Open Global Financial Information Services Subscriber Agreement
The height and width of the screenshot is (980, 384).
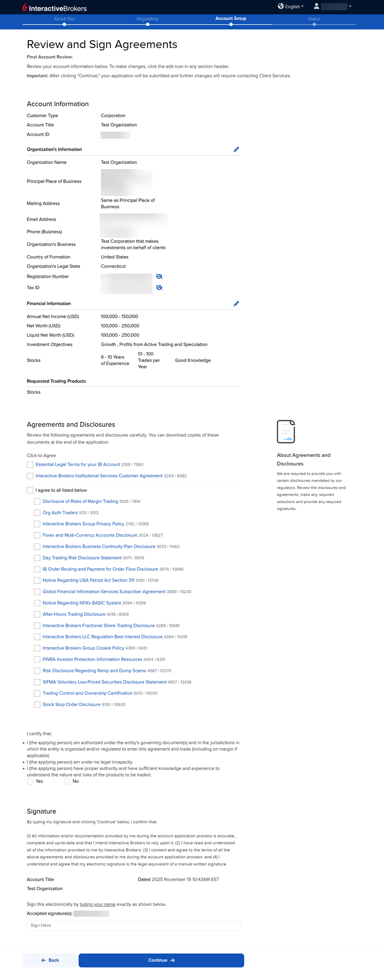104,591
